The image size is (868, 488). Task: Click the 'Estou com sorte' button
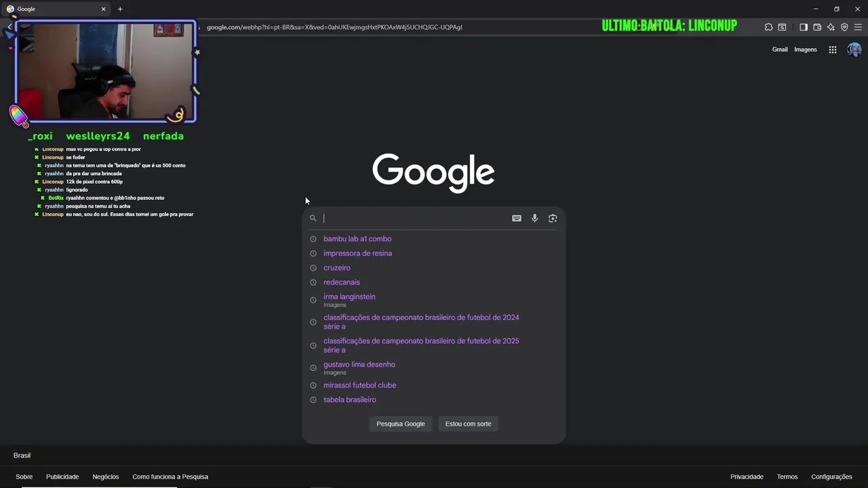pos(468,424)
